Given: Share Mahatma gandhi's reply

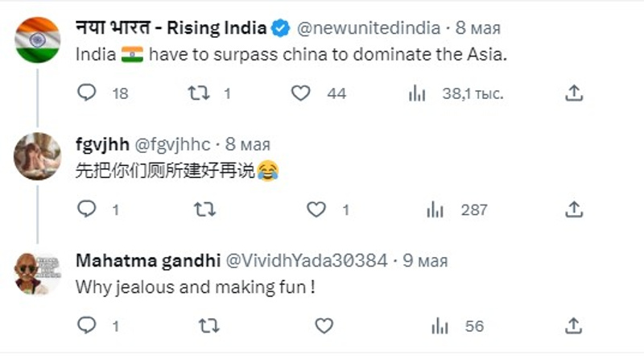Looking at the screenshot, I should 573,326.
